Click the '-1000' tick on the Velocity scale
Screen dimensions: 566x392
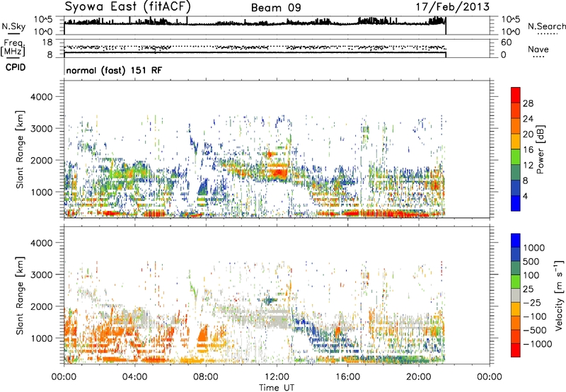click(538, 344)
